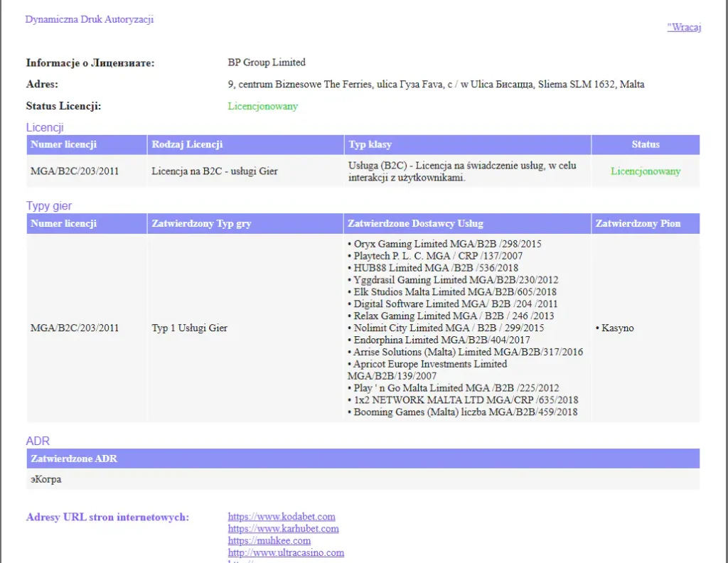Click the Adres label
Screen dimensions: 728x563
point(42,85)
